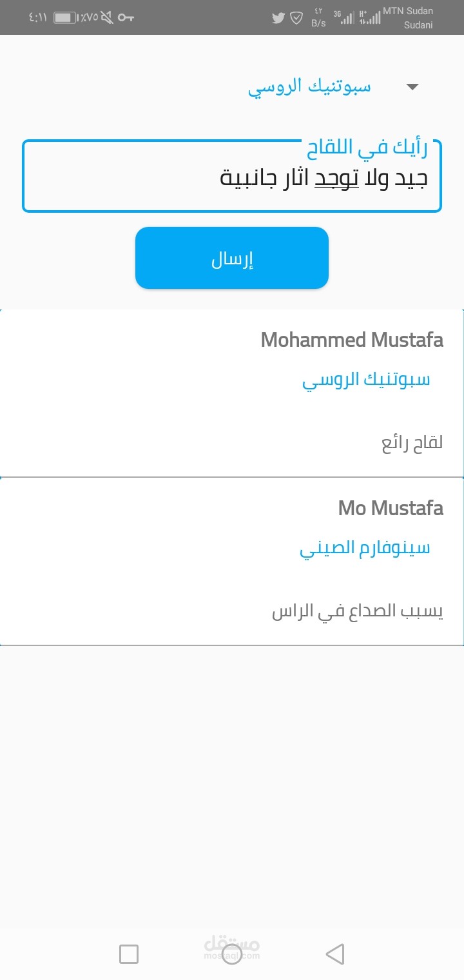The image size is (464, 980).
Task: Tap the shield icon in status bar
Action: coord(296,18)
